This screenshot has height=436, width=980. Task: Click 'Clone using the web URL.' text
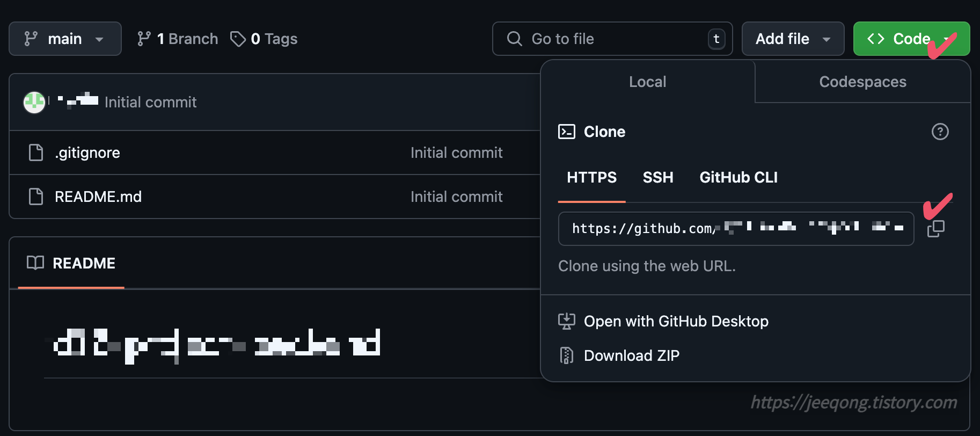tap(647, 266)
